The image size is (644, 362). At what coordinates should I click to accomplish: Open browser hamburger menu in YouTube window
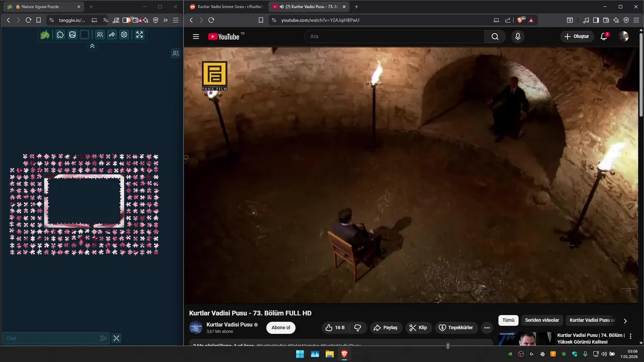[636, 20]
